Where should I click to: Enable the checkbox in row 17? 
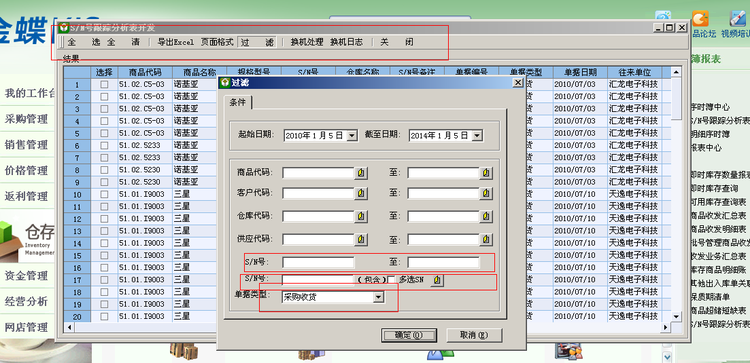click(x=104, y=280)
